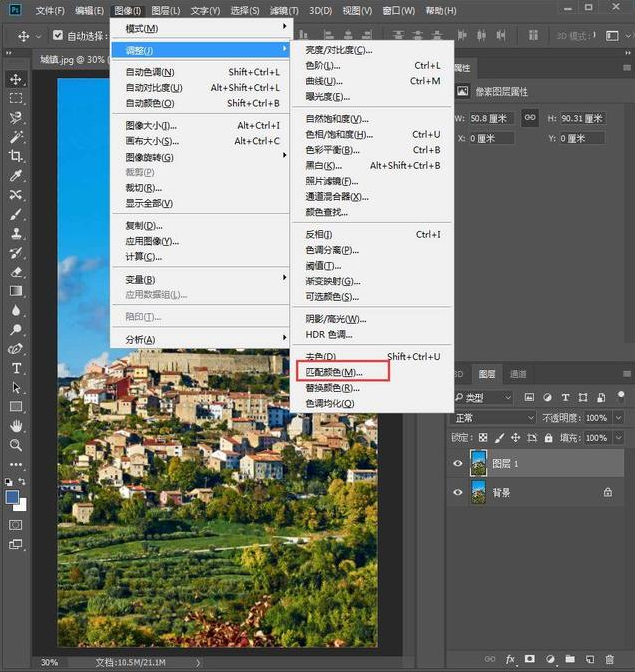The image size is (635, 672).
Task: Click the foreground color swatch
Action: 13,497
